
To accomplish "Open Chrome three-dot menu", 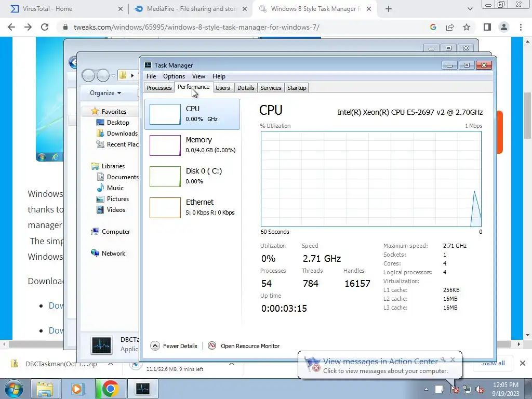I will pyautogui.click(x=521, y=27).
